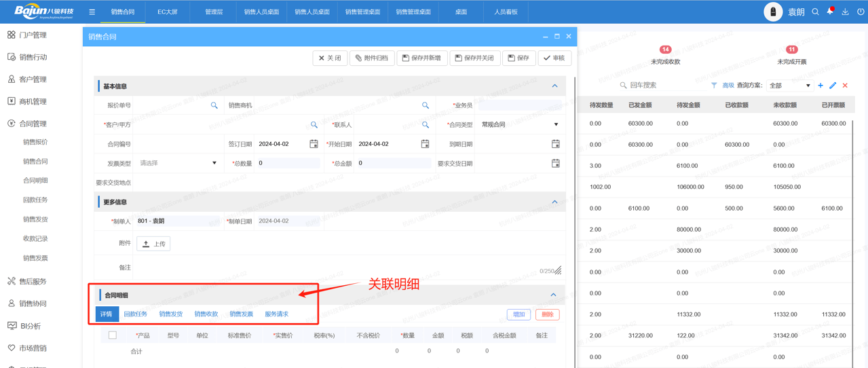Toggle the select-all checkbox in detail table

(113, 335)
